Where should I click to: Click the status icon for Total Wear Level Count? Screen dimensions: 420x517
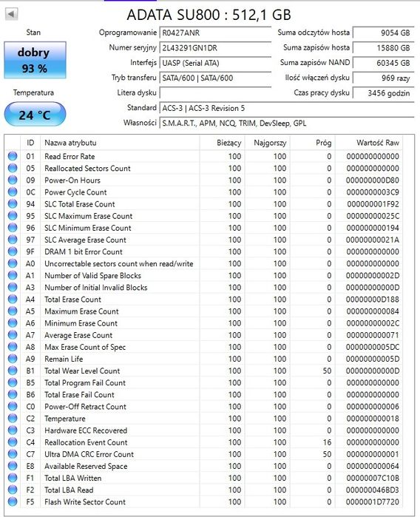[x=13, y=371]
